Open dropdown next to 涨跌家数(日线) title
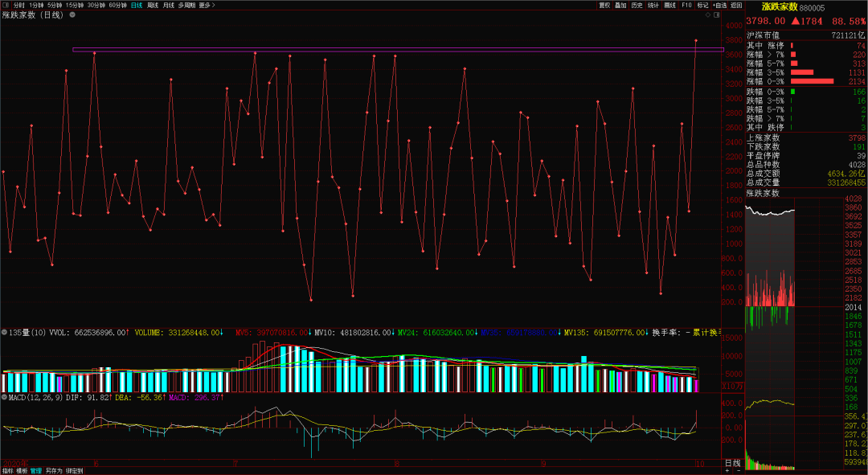Viewport: 868px width, 475px height. pos(72,15)
